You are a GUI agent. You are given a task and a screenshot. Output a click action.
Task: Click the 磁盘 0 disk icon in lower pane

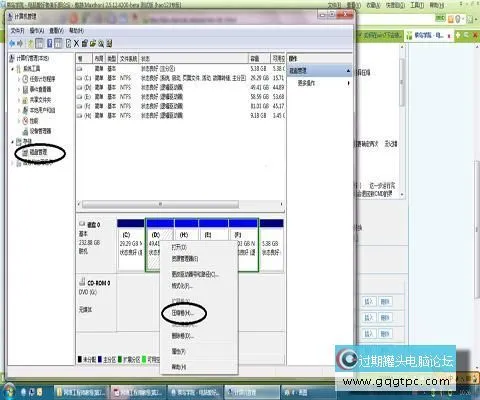tap(82, 224)
